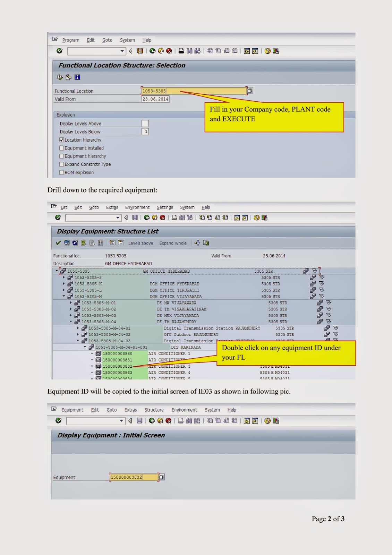This screenshot has width=392, height=555.
Task: Click yellow Exit icon in Display Equipment Initial Screen
Action: tap(160, 421)
